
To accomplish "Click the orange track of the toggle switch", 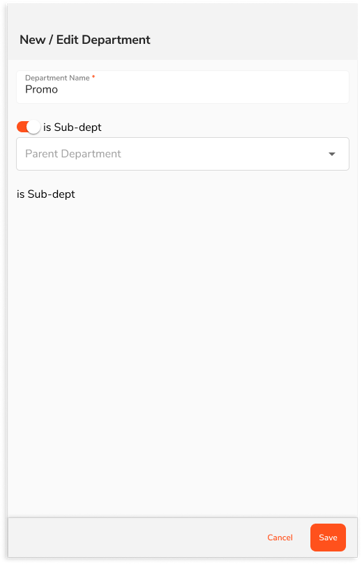I will [x=22, y=127].
